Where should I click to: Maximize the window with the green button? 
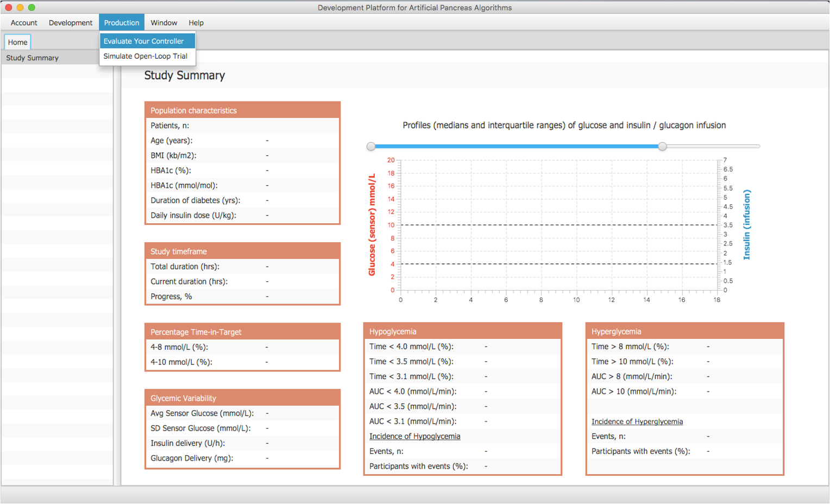[x=32, y=8]
